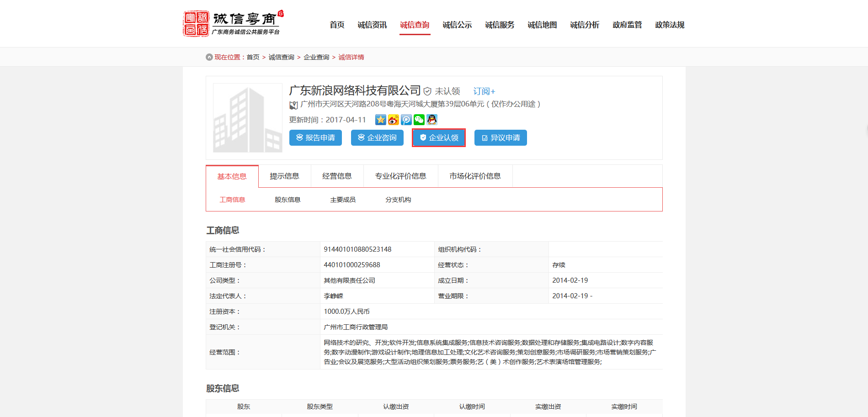Click the 诚信粤商 site logo
The image size is (868, 417).
point(233,23)
